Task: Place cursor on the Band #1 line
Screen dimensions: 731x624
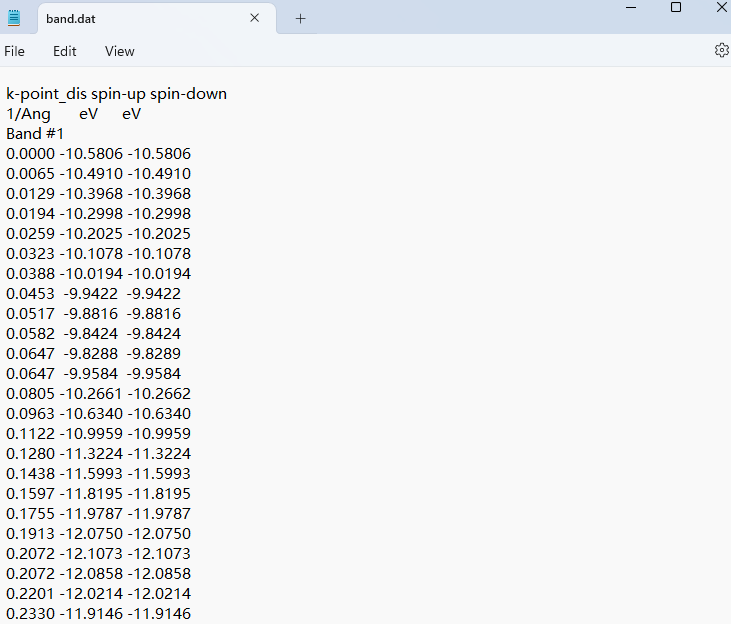Action: point(35,134)
